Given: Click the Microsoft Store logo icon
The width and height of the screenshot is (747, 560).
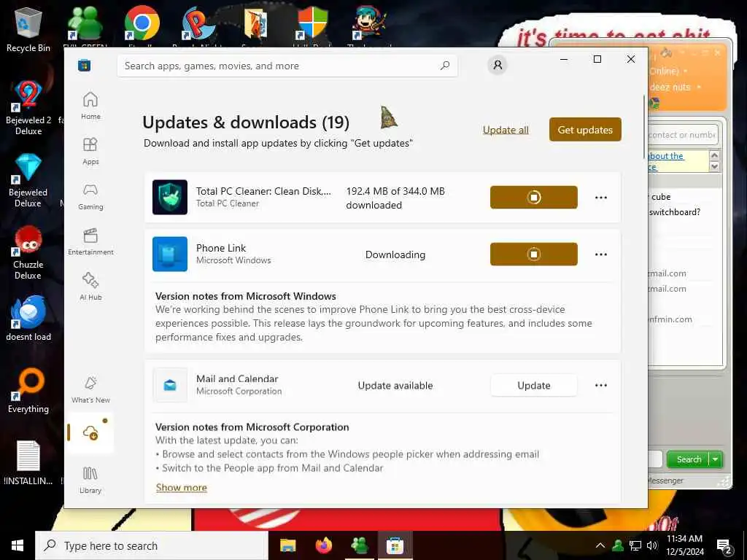Looking at the screenshot, I should tap(85, 65).
